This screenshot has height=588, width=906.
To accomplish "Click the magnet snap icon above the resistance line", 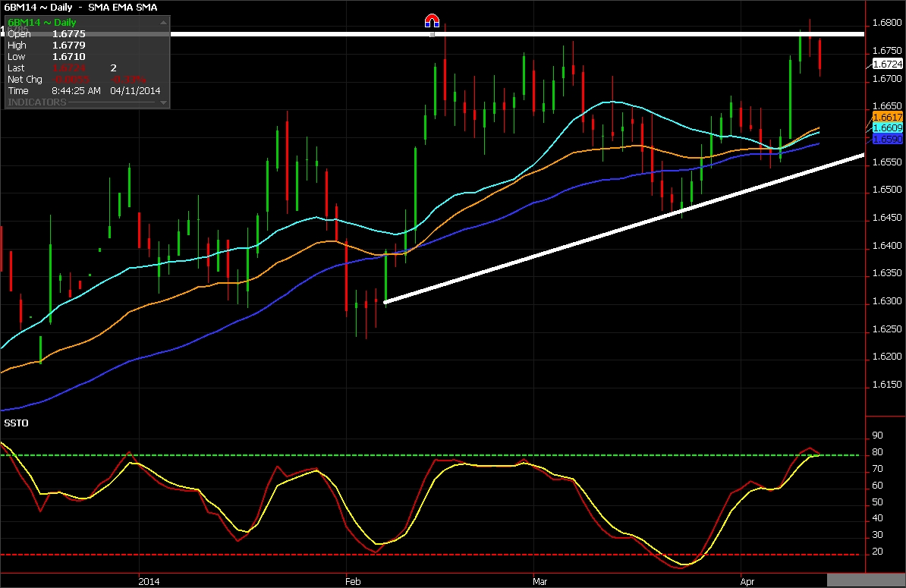I will tap(433, 21).
